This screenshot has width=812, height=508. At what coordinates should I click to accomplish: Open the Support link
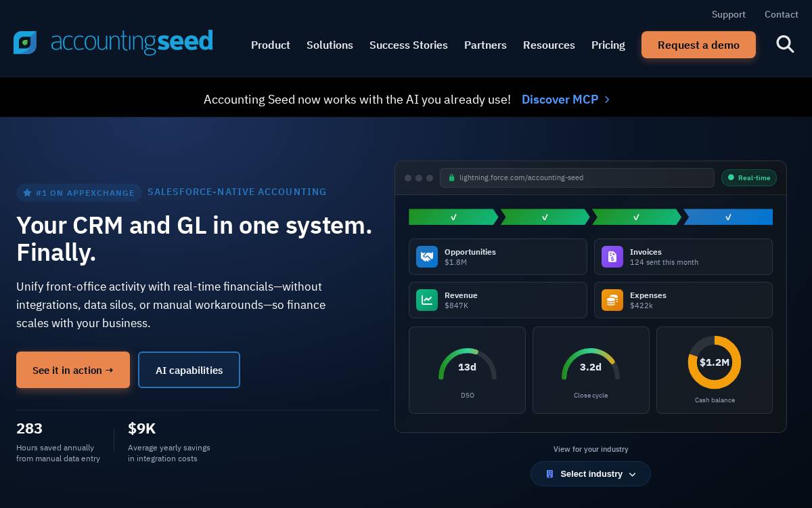729,14
